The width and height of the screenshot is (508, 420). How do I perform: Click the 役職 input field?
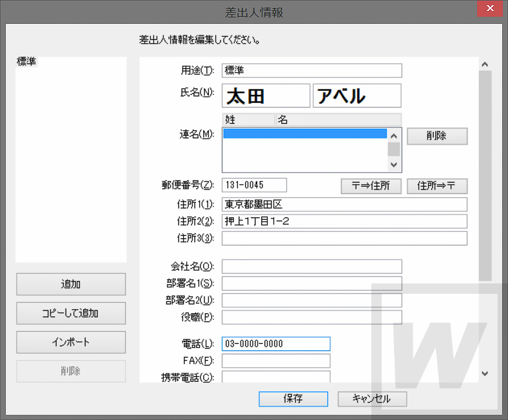[311, 317]
